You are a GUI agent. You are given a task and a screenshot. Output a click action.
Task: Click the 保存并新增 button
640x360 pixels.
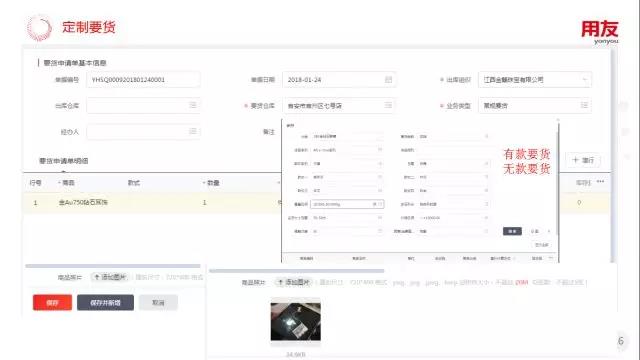click(105, 302)
